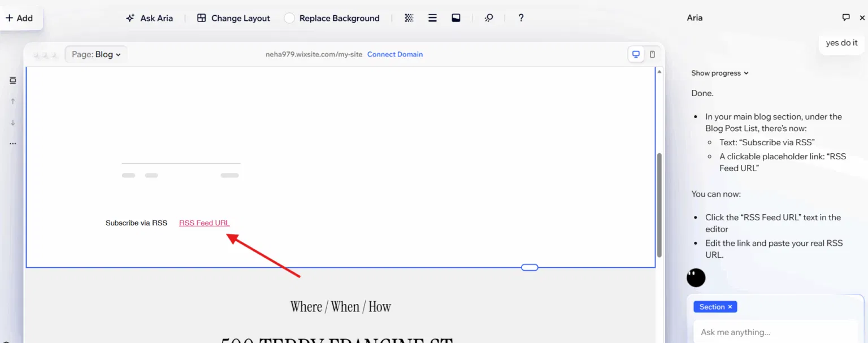Click the Add element button
This screenshot has height=343, width=868.
click(20, 18)
